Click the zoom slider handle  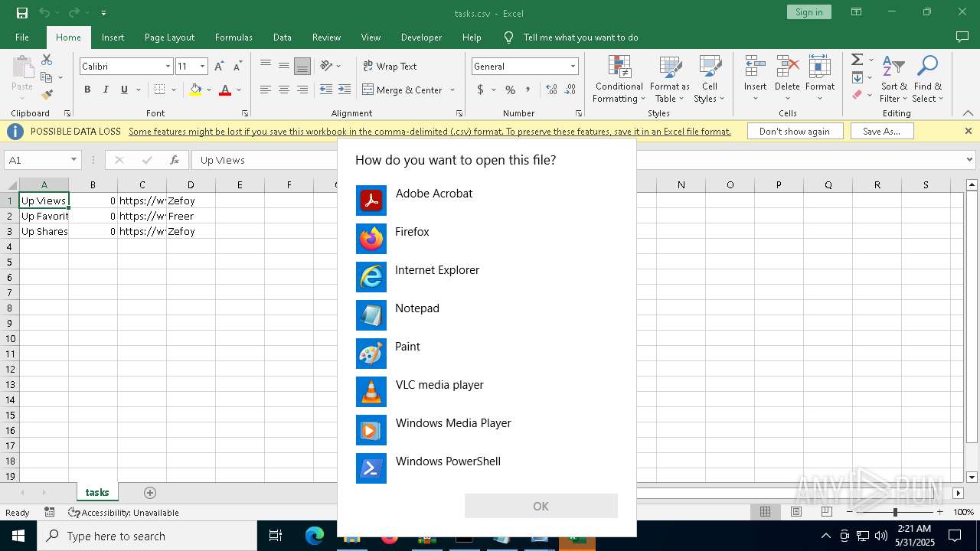895,512
